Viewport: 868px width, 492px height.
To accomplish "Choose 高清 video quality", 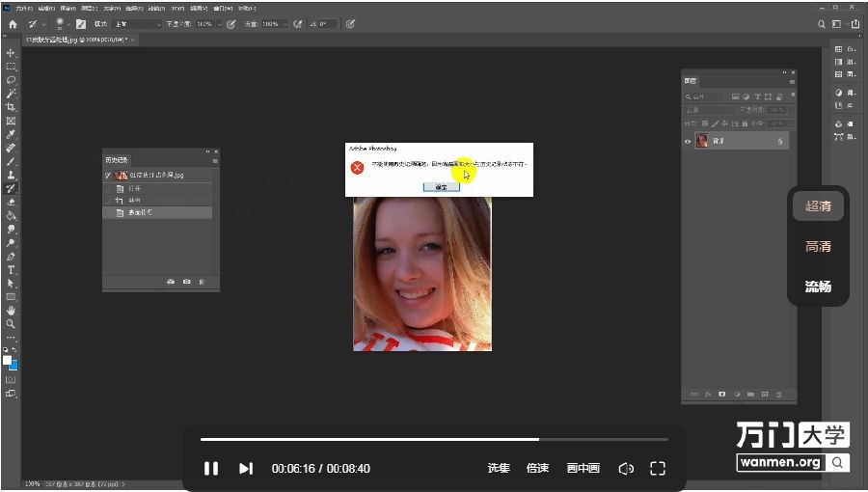I will click(x=818, y=246).
